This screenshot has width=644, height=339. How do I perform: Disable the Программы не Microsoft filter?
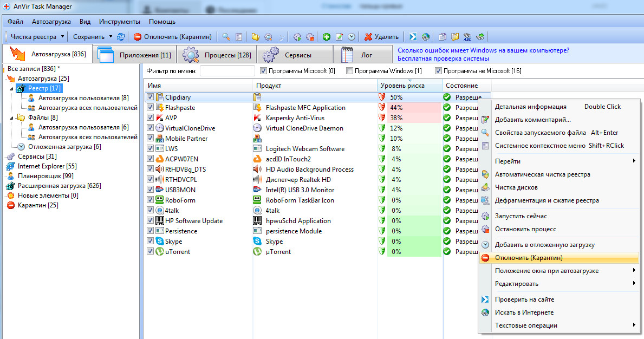(x=439, y=71)
